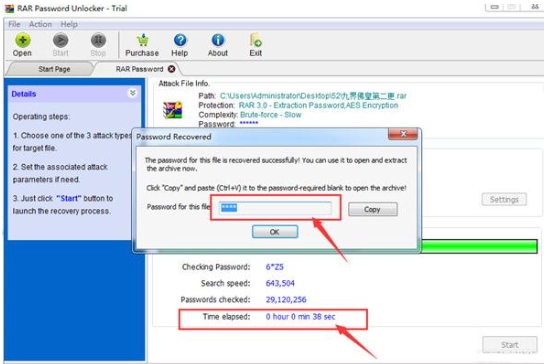Open the Purchase shopping cart icon
Screen dimensions: 544x364
pos(142,40)
